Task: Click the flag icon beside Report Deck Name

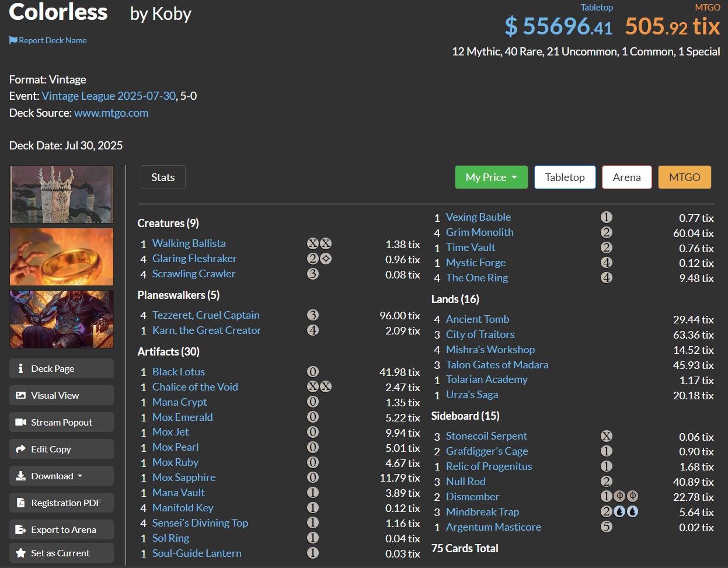Action: [13, 40]
